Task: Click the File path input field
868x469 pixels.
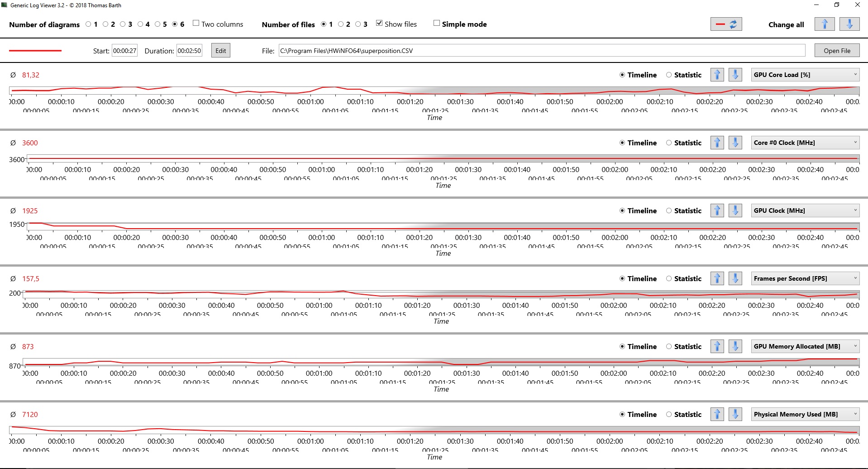Action: (x=542, y=51)
